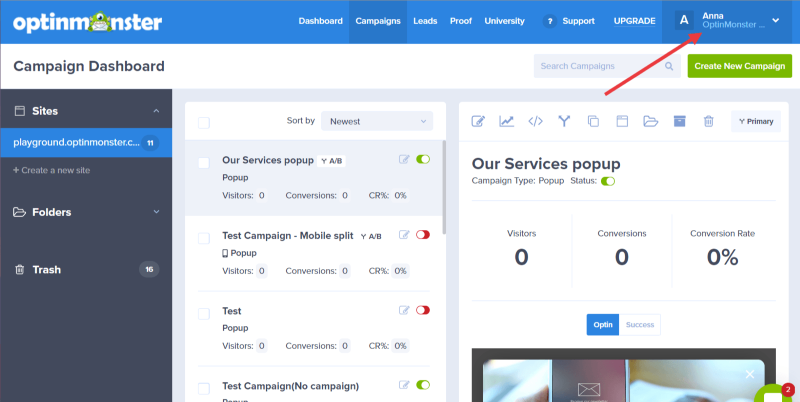Switch to the Success tab
This screenshot has width=800, height=402.
[640, 325]
